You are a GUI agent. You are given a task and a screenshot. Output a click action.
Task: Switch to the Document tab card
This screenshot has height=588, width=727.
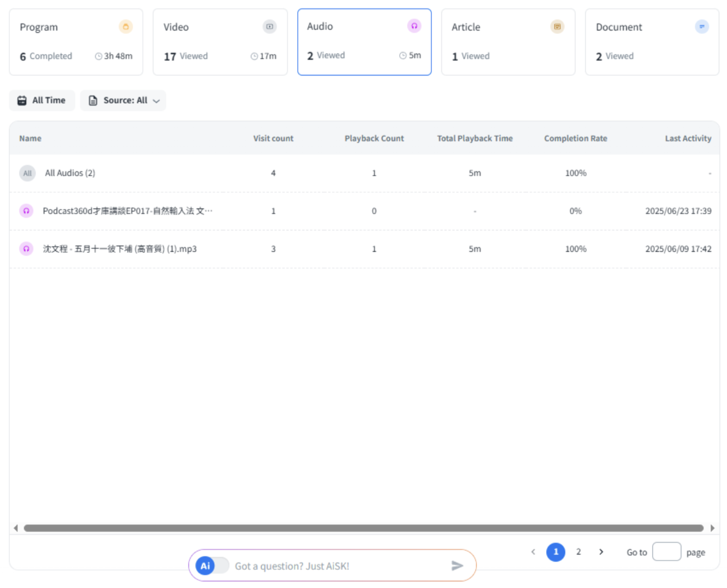pyautogui.click(x=651, y=42)
